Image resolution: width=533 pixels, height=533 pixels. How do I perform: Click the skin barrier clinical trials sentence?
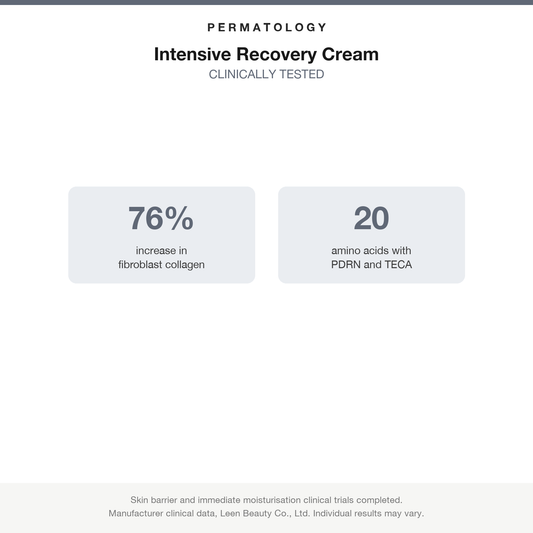point(266,500)
